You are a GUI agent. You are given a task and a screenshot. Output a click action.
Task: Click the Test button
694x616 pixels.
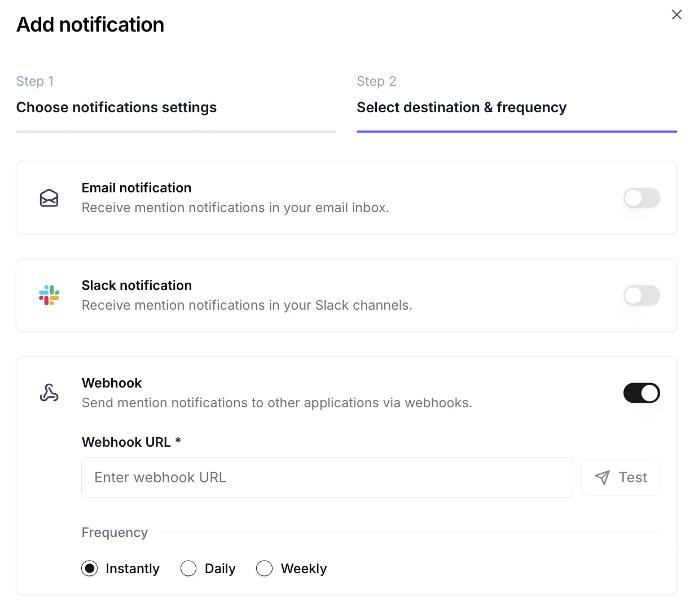[621, 477]
